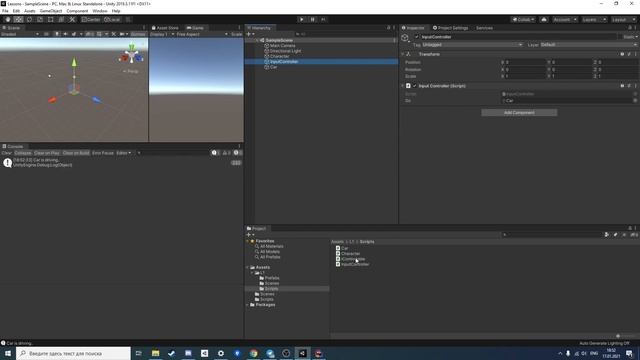
Task: Open custom editor tools icon
Action: click(x=72, y=19)
